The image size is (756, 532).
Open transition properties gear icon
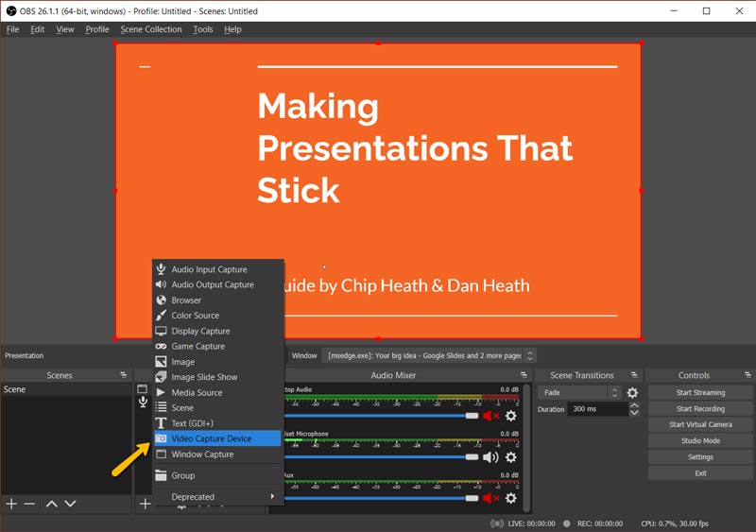tap(632, 392)
